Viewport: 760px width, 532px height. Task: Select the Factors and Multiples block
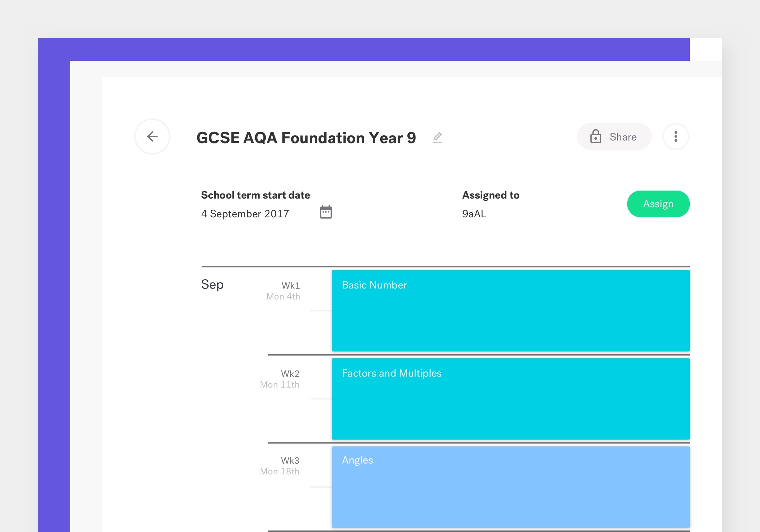click(x=511, y=399)
